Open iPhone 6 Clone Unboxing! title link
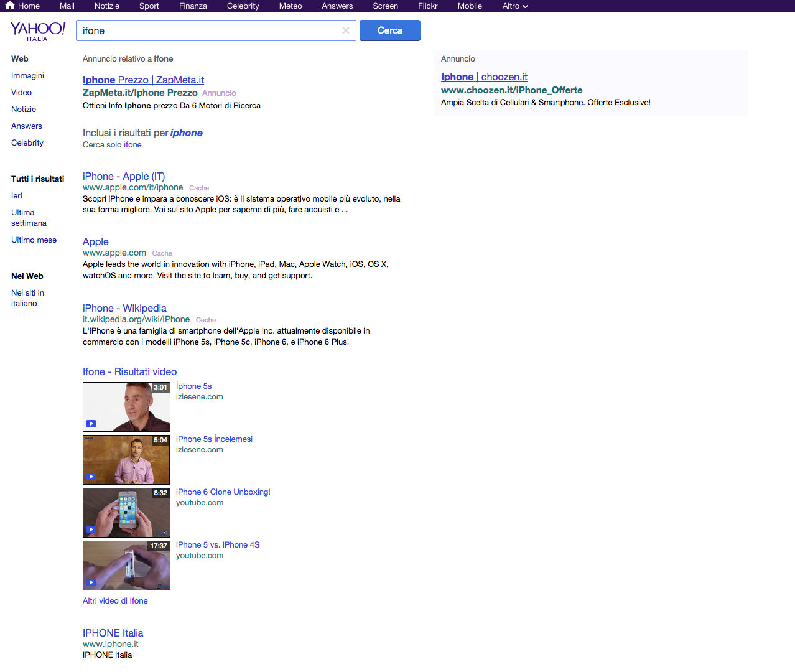Screen dimensions: 795x672 (223, 492)
